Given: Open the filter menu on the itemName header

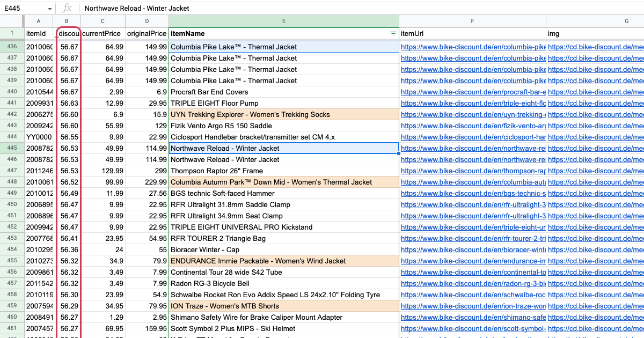Looking at the screenshot, I should click(394, 33).
